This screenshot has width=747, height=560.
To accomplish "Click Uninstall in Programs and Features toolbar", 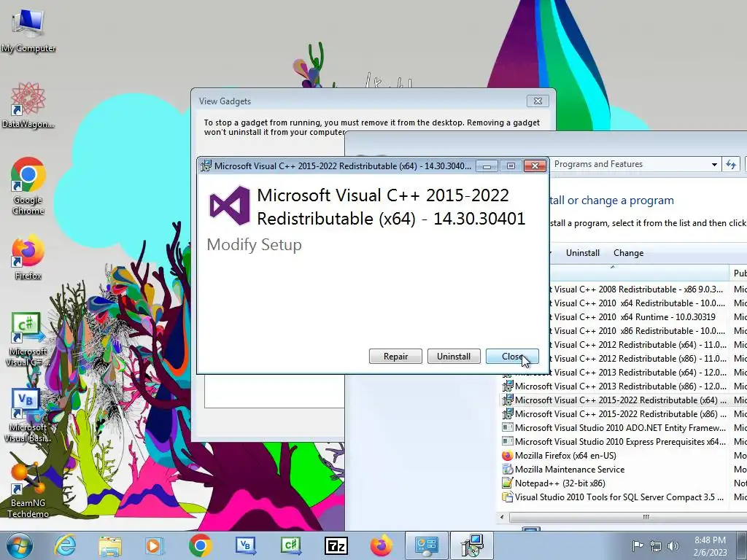I will coord(583,253).
